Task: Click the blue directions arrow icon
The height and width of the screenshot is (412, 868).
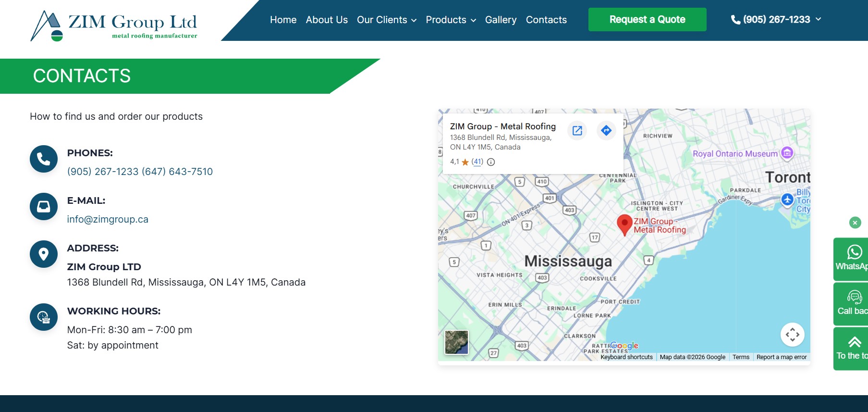Action: coord(606,130)
